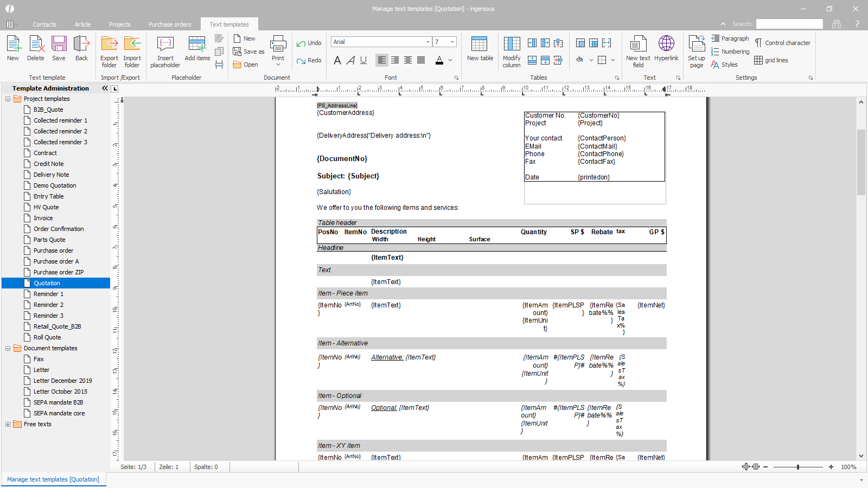Click the New table icon

[480, 44]
